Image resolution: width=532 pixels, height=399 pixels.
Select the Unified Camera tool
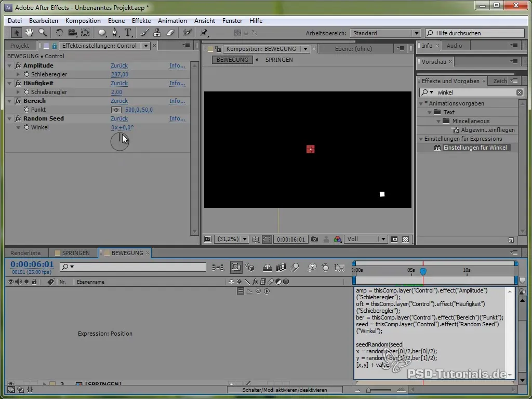pos(72,33)
